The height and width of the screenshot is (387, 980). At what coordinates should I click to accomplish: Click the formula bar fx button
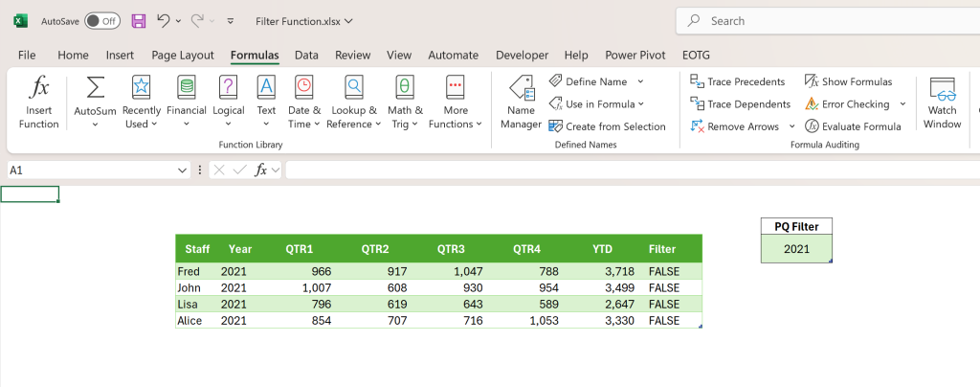tap(261, 170)
